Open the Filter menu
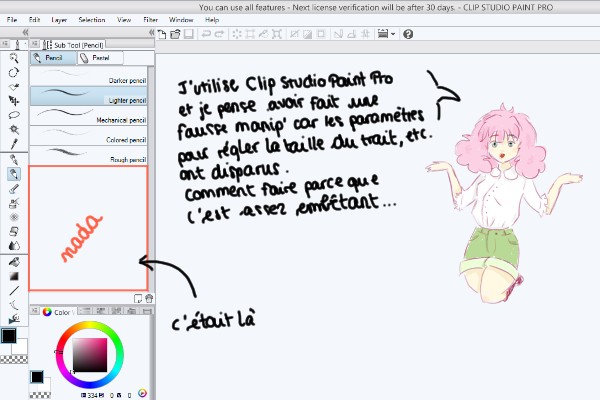Viewport: 600px width, 400px height. (x=149, y=19)
